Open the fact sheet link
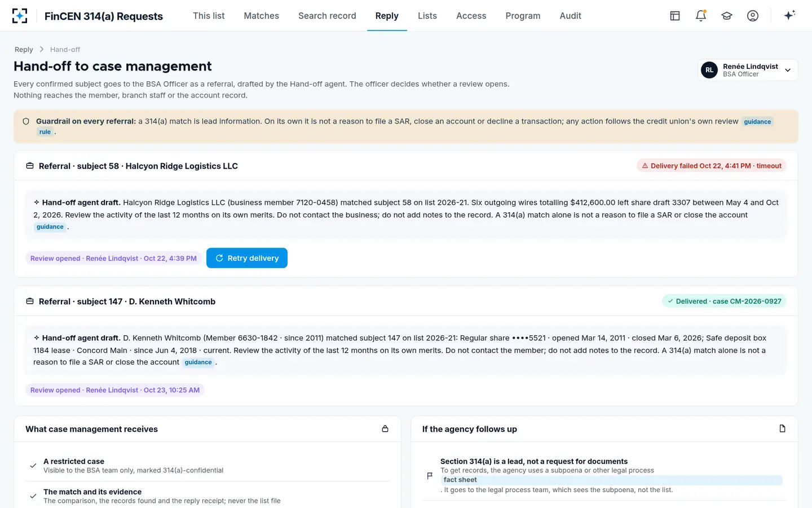The height and width of the screenshot is (508, 812). coord(460,480)
